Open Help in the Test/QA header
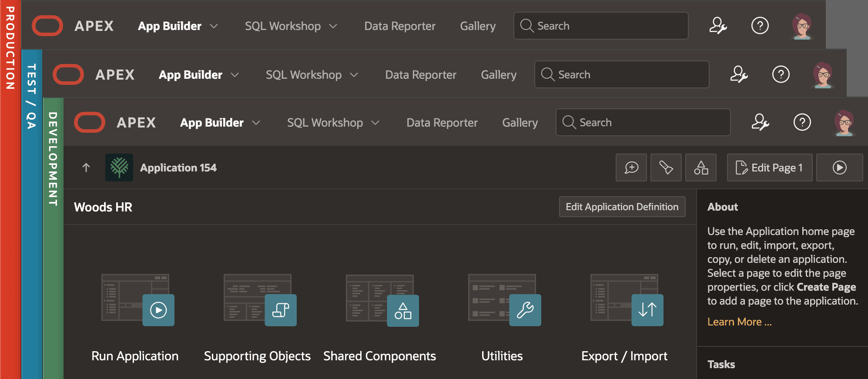Screen dimensions: 868x379 781,74
